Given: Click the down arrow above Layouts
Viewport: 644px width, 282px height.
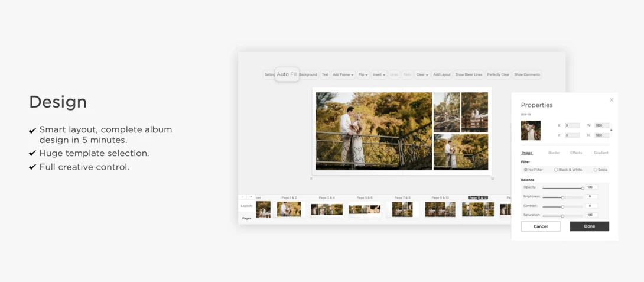Looking at the screenshot, I should tap(251, 197).
